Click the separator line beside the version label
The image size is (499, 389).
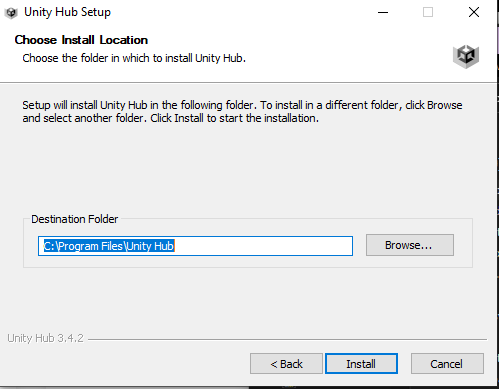coord(287,340)
